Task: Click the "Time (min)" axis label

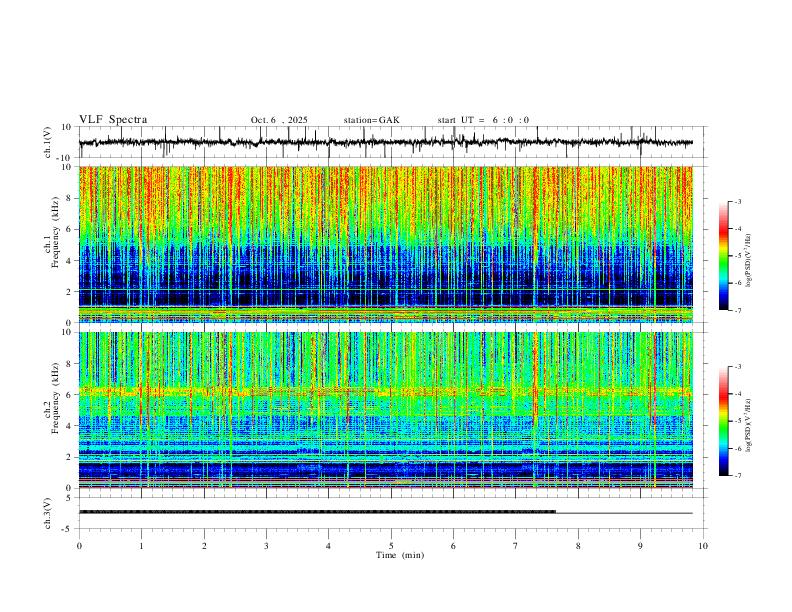Action: (400, 555)
